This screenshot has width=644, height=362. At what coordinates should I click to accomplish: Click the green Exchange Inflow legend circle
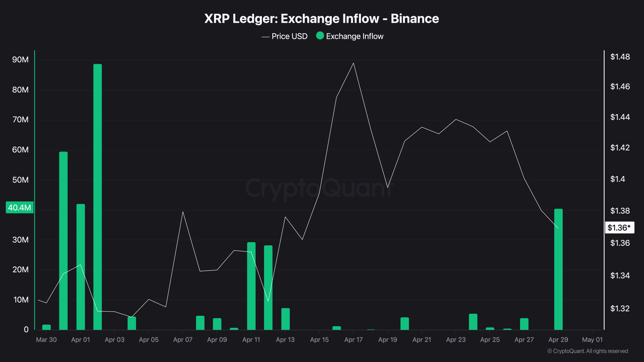point(320,36)
